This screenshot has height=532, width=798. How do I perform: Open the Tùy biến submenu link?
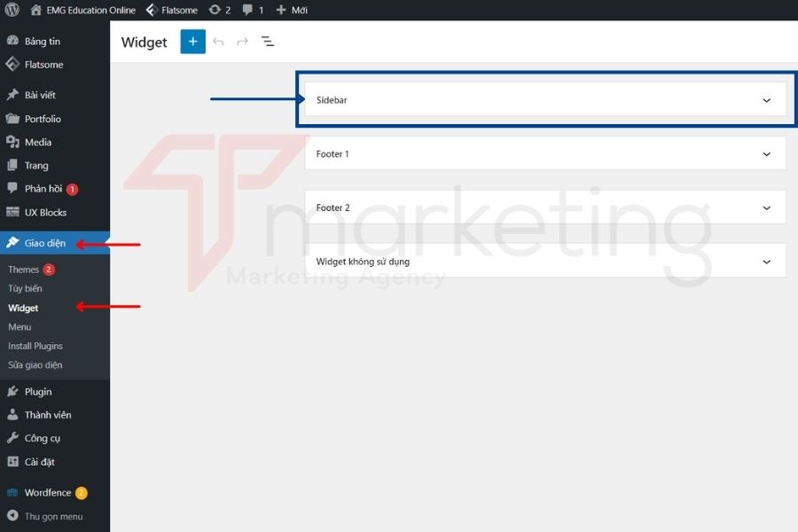(x=25, y=289)
